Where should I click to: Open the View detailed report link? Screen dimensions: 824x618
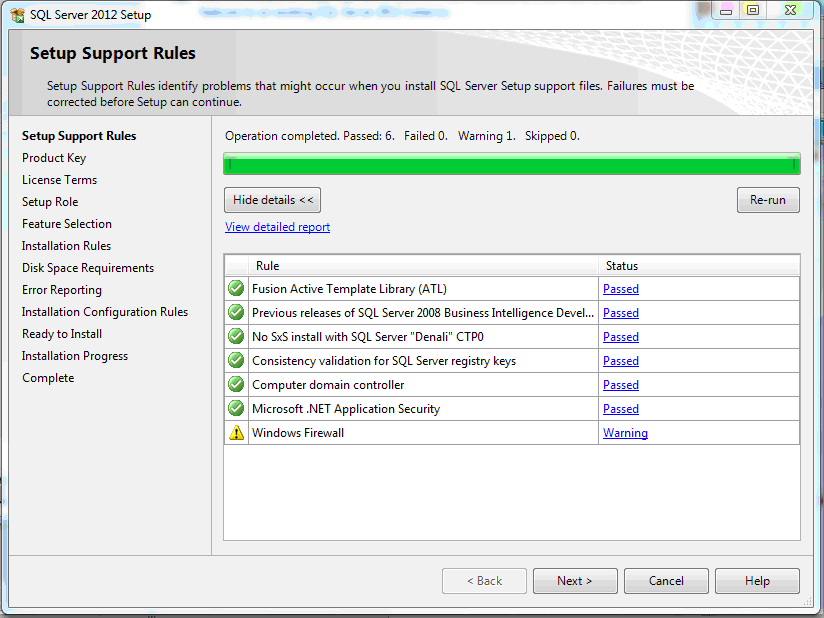point(277,227)
